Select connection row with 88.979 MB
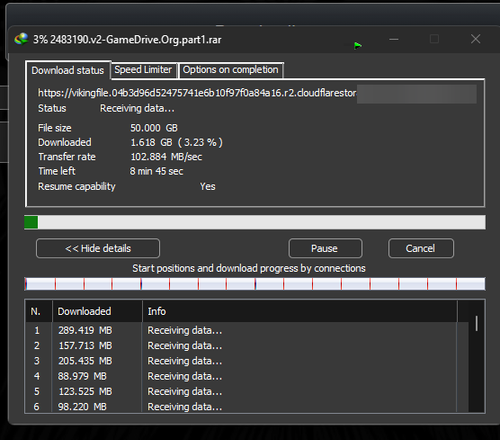 tap(247, 376)
